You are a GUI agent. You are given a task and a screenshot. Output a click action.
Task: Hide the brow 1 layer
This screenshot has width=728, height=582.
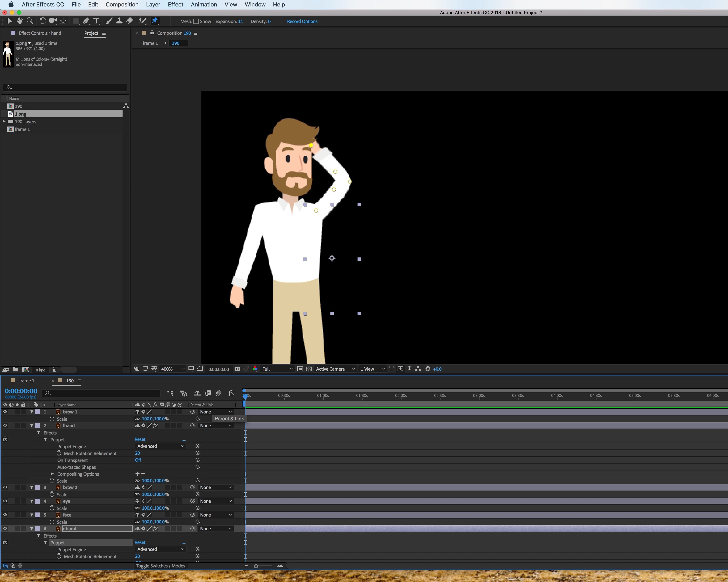tap(5, 412)
